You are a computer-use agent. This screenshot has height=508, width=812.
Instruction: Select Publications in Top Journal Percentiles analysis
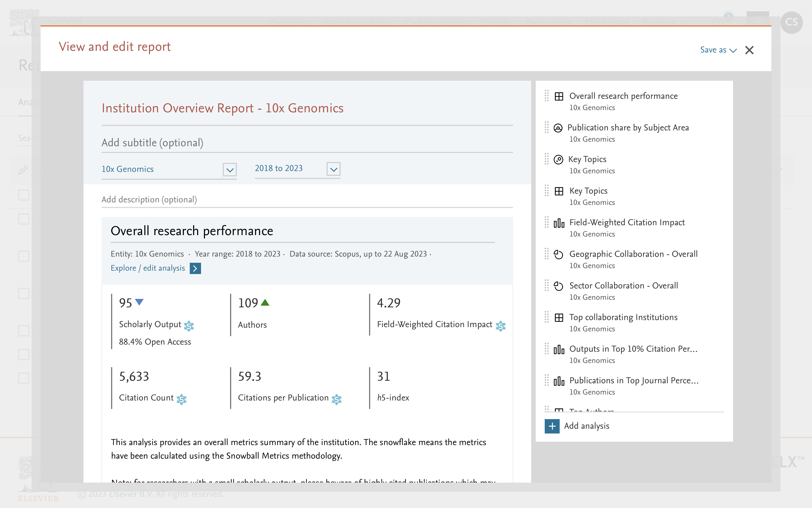[x=634, y=380]
